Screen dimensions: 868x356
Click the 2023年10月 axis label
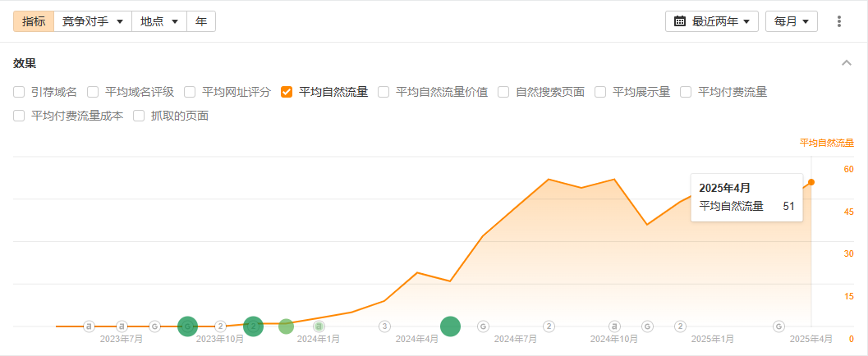point(220,338)
